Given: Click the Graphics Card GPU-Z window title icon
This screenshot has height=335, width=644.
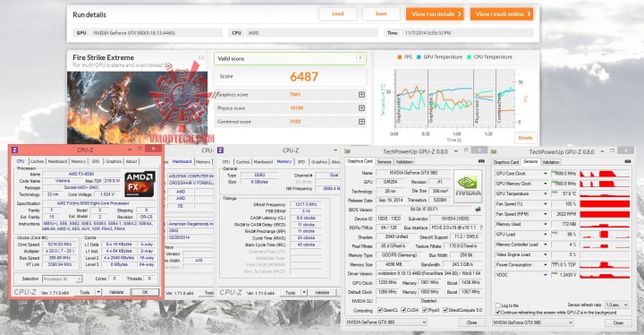Looking at the screenshot, I should [347, 151].
